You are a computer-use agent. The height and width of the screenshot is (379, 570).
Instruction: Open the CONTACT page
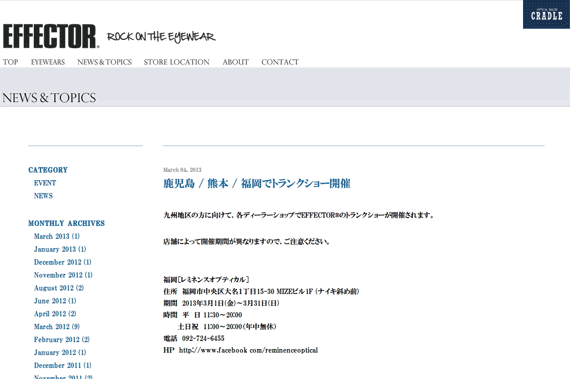(280, 62)
